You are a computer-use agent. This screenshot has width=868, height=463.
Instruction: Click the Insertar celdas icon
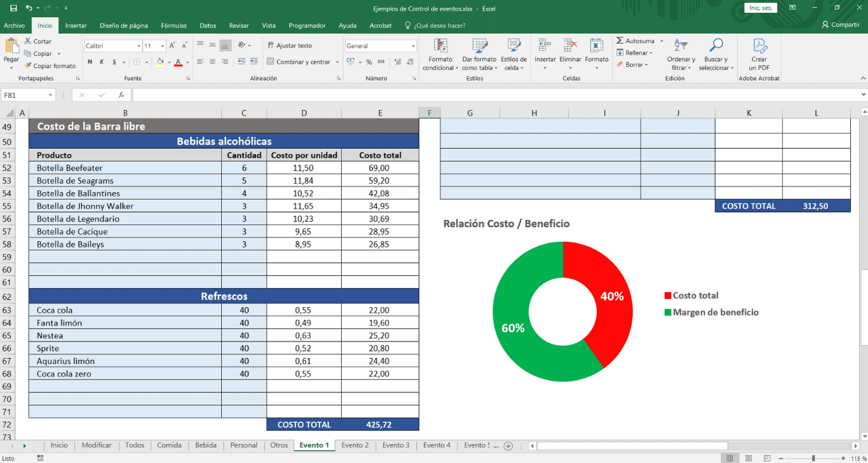545,46
